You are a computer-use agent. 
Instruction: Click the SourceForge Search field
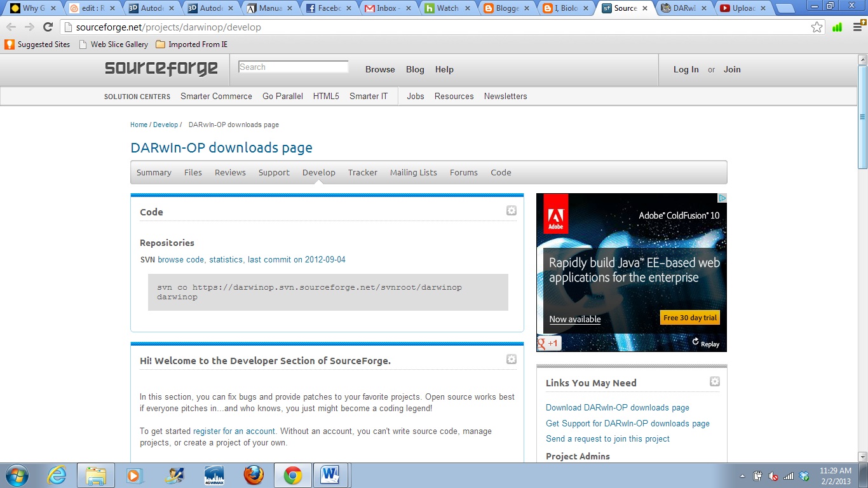293,67
